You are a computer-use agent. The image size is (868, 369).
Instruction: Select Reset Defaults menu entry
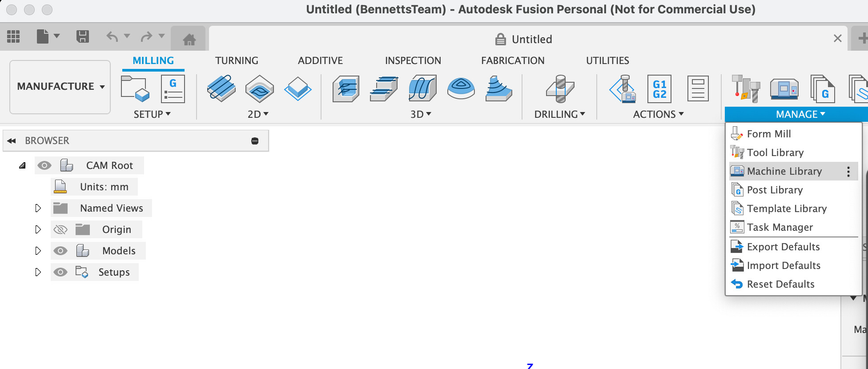coord(793,284)
